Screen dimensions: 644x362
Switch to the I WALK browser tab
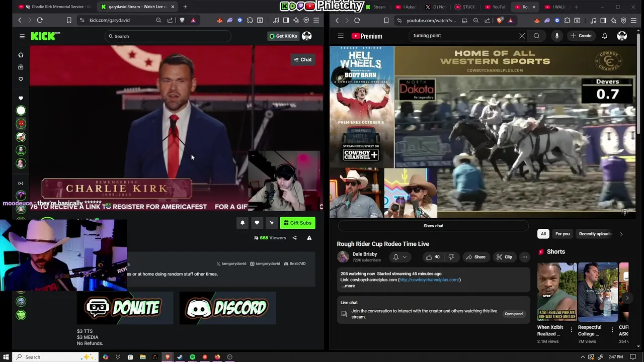(x=556, y=7)
